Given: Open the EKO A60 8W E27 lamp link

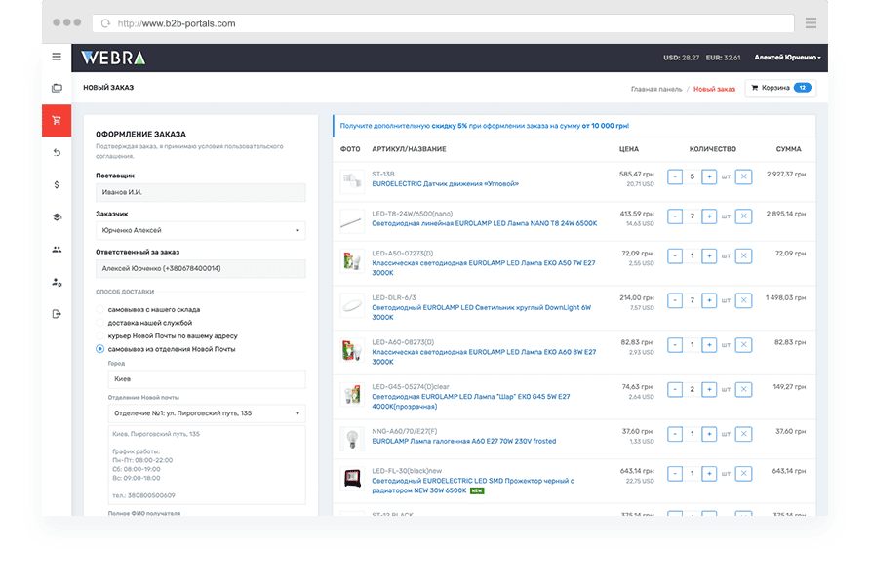Looking at the screenshot, I should point(484,357).
